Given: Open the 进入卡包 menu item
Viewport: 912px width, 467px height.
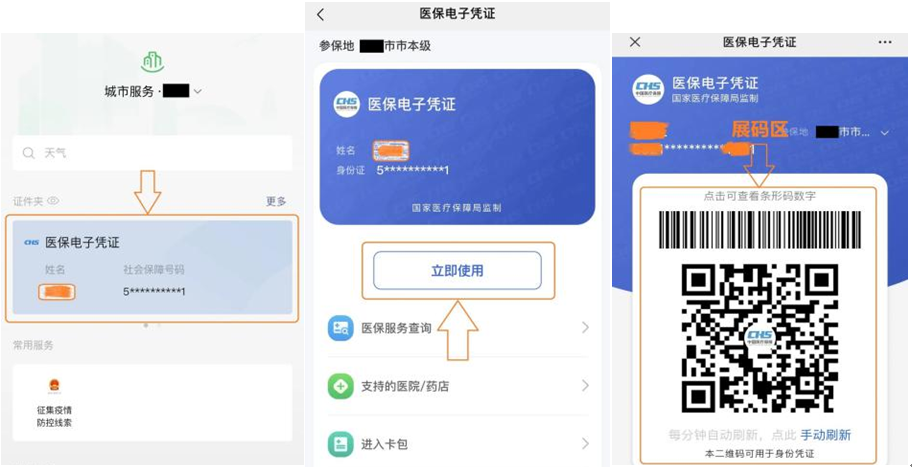Looking at the screenshot, I should click(x=458, y=444).
